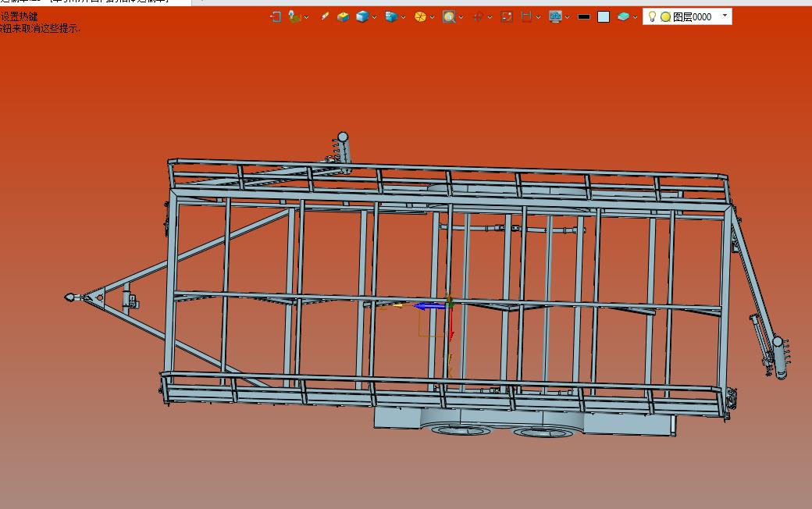Screen dimensions: 812x509
Task: Open the 图层0000 layer dropdown
Action: [725, 16]
